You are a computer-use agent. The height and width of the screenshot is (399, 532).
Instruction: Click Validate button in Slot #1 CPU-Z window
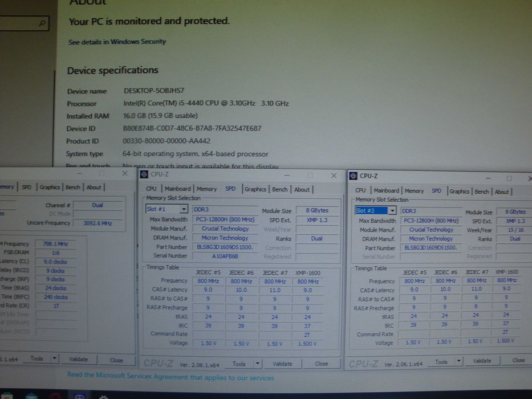coord(282,364)
